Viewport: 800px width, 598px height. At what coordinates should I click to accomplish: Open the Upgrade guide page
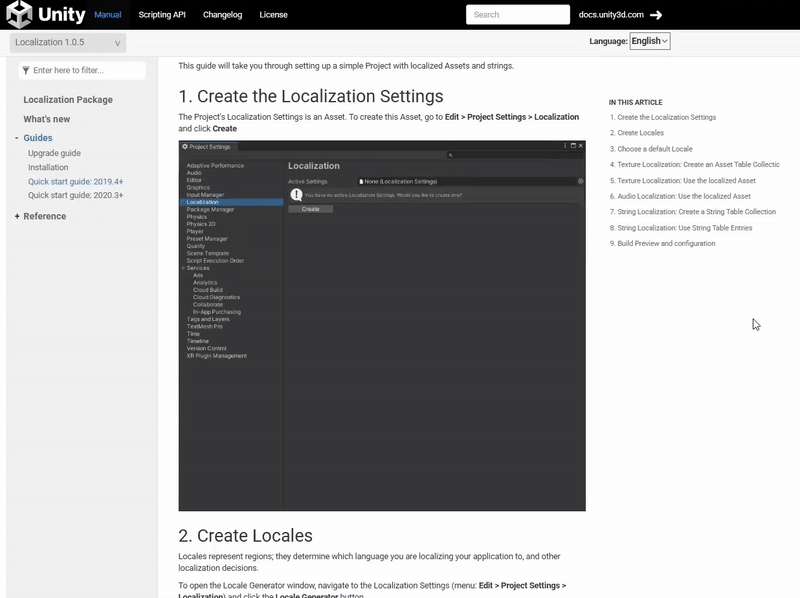pos(54,153)
